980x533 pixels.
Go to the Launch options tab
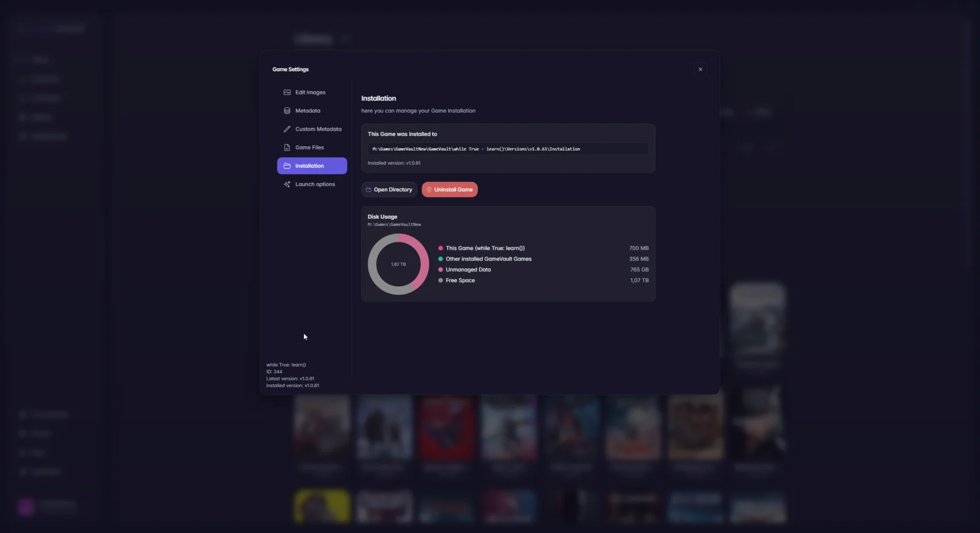coord(312,184)
